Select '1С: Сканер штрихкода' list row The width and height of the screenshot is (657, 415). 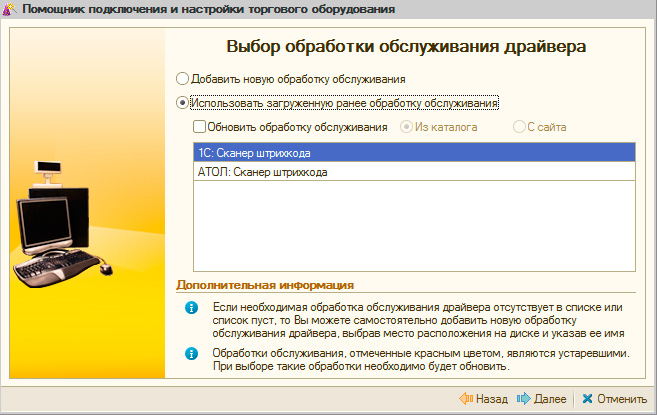414,153
